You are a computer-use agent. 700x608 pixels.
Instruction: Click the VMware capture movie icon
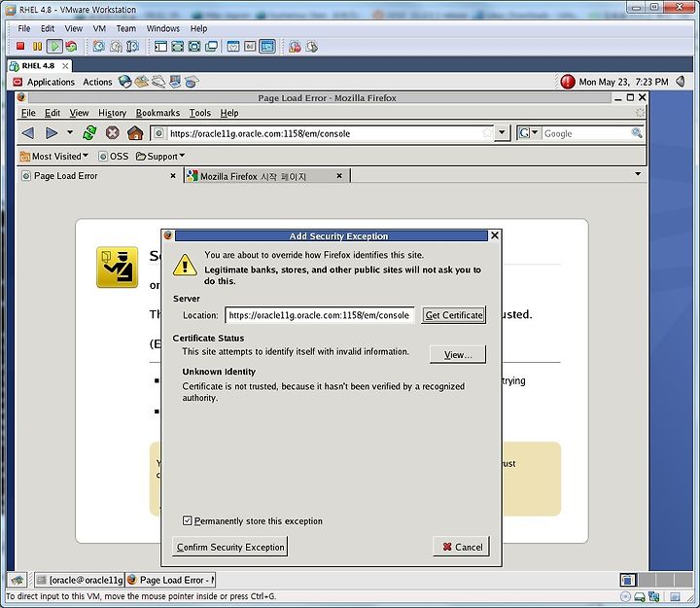tap(295, 46)
